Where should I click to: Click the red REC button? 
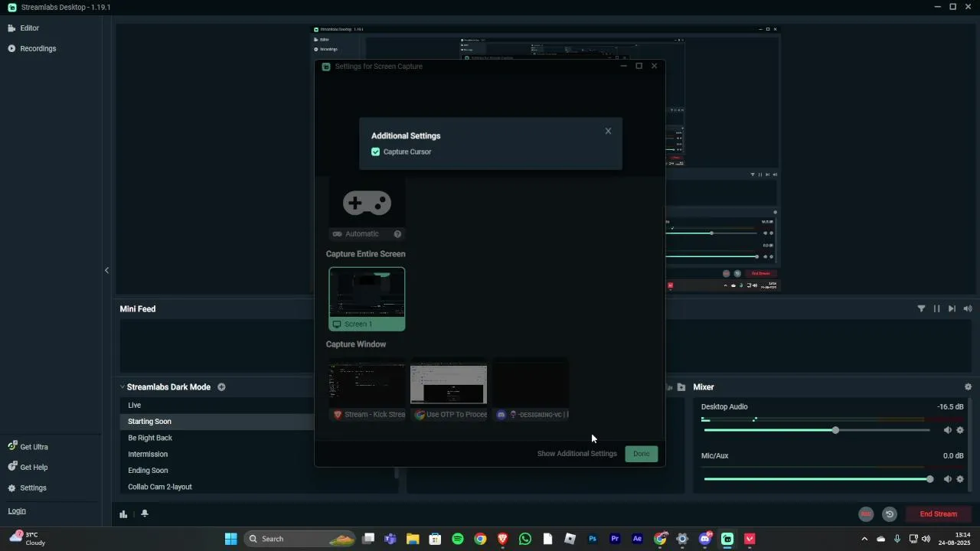pos(866,514)
